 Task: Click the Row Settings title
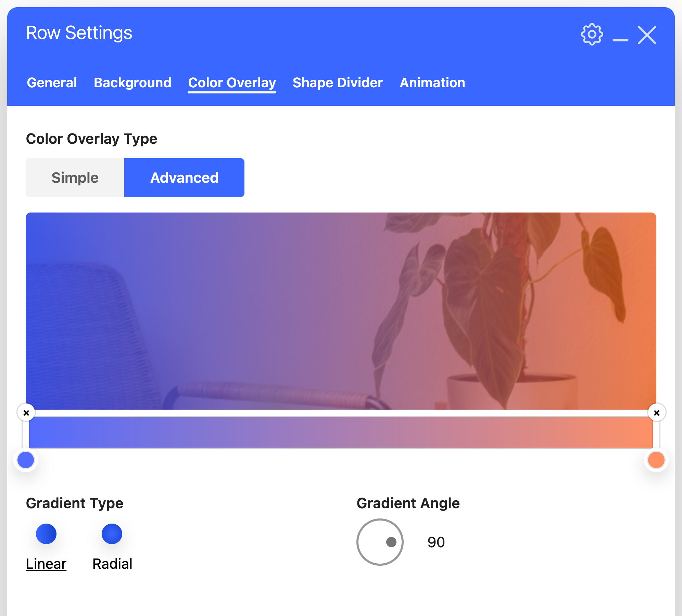click(79, 33)
